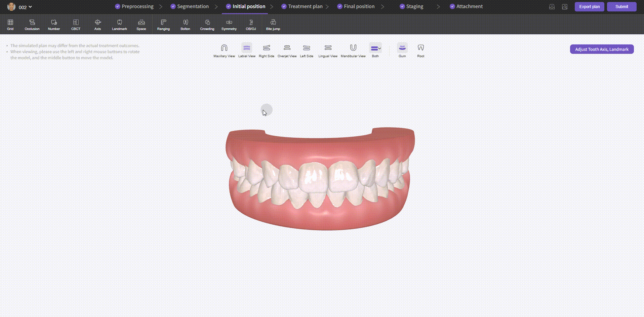The width and height of the screenshot is (644, 317).
Task: Click the patient avatar photo
Action: coord(11,7)
